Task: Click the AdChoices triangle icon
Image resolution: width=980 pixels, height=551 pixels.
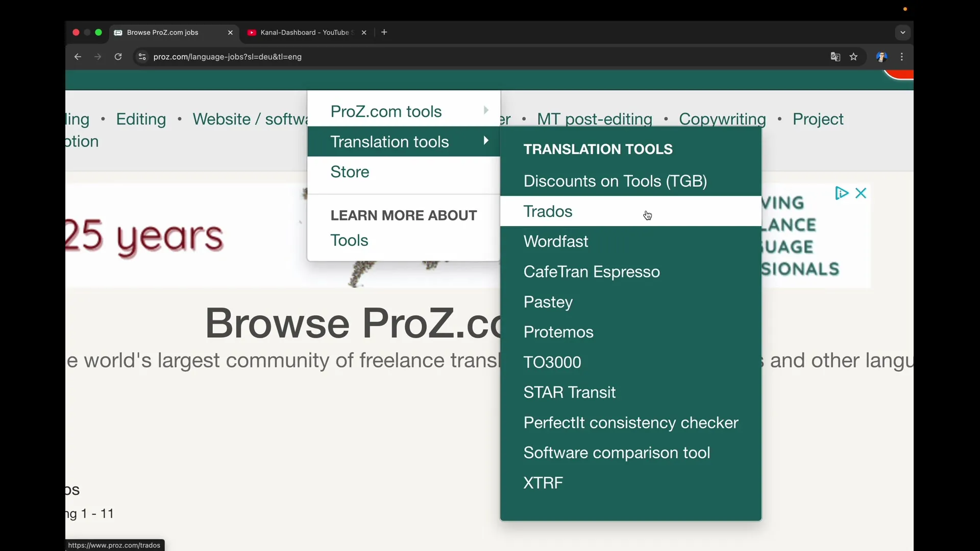Action: pos(841,193)
